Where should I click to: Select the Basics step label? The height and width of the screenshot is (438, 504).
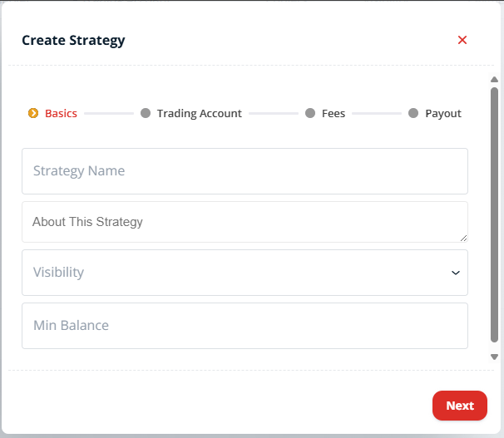click(61, 113)
